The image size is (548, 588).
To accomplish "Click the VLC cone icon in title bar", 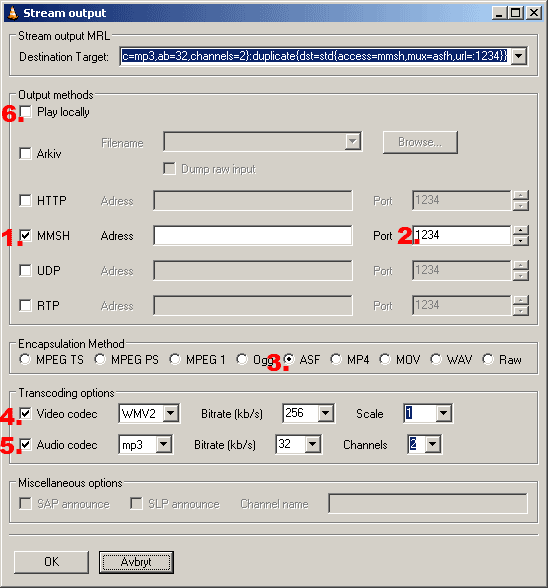I will (x=13, y=13).
